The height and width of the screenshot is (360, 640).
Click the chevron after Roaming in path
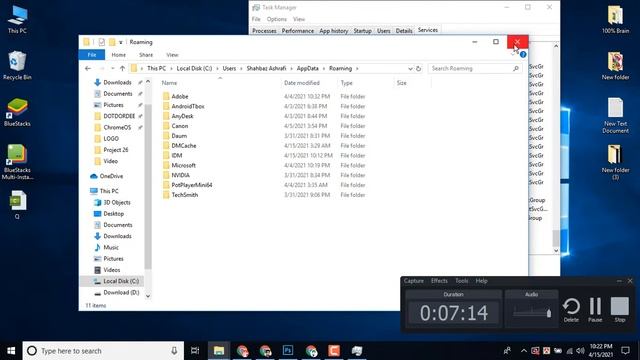pos(357,69)
